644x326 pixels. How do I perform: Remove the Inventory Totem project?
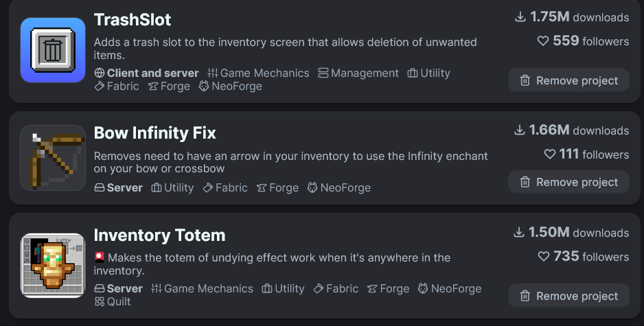[x=568, y=296]
